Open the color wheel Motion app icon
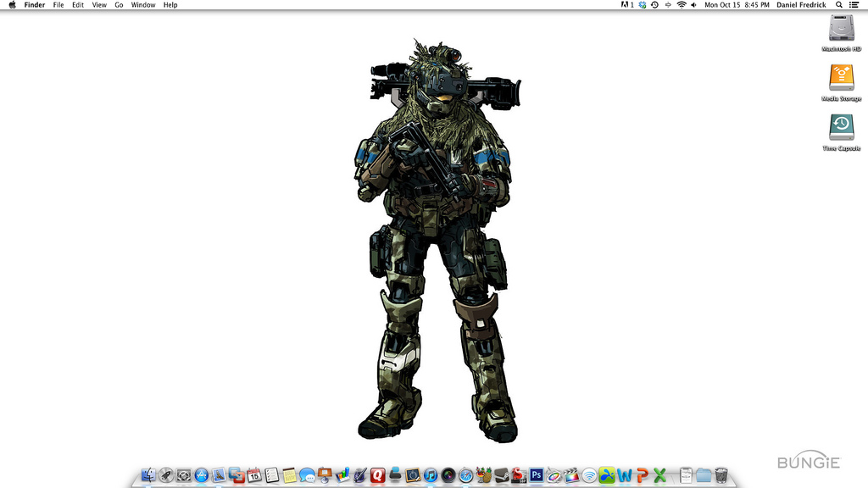Viewport: 868px width, 488px height. tap(554, 474)
